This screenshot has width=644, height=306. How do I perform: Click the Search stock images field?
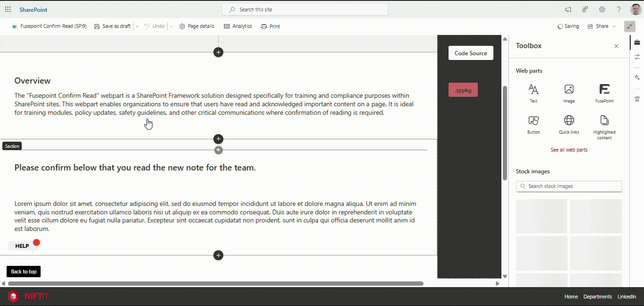point(569,186)
